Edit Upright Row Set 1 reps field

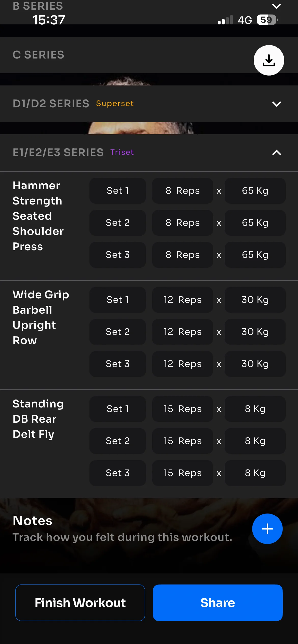[x=182, y=300]
